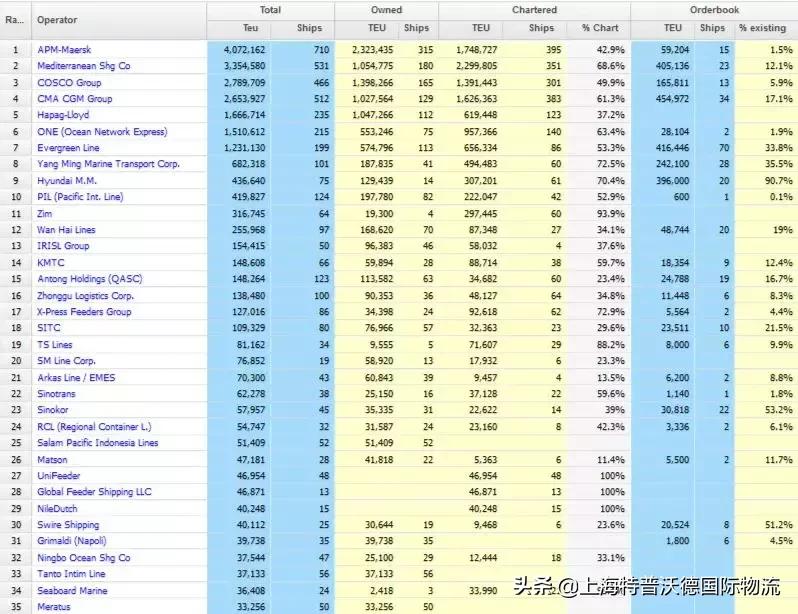Open the COSCO Group operator link
Viewport: 798px width, 614px height.
click(x=69, y=82)
